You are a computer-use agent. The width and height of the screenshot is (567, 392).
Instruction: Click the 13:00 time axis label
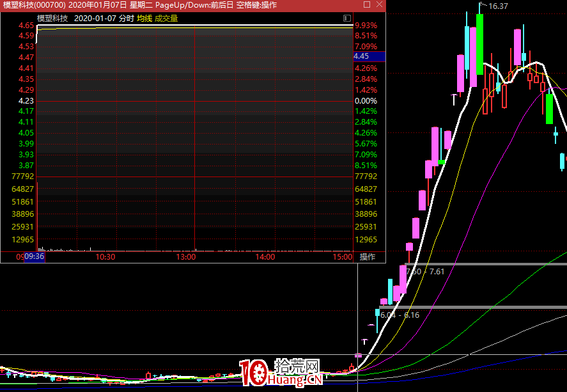coord(185,257)
